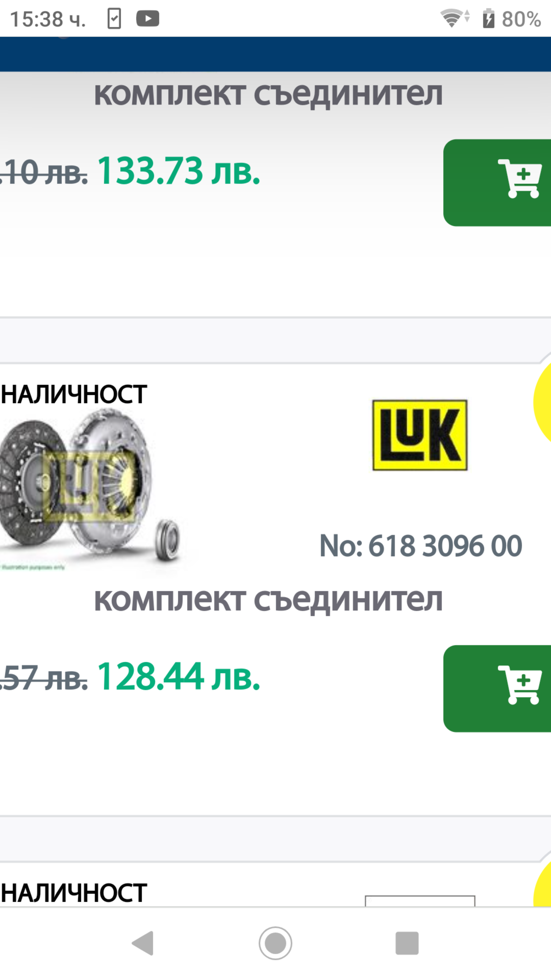This screenshot has width=551, height=980.
Task: Open the LuK комплект съединител product title
Action: (x=268, y=600)
